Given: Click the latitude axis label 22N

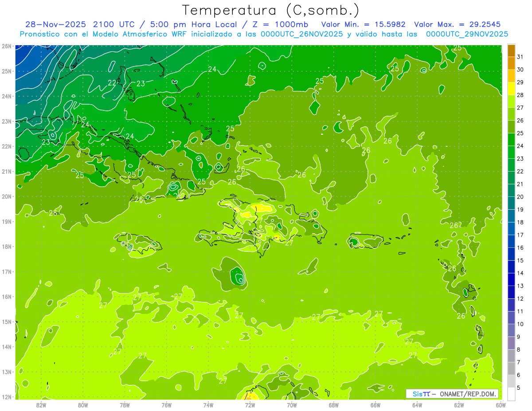Looking at the screenshot, I should click(6, 146).
